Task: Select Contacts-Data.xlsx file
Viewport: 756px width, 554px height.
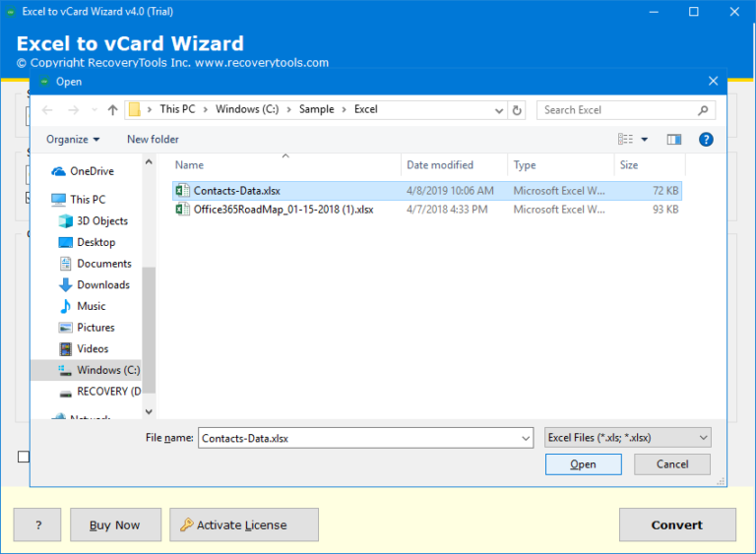Action: coord(427,191)
